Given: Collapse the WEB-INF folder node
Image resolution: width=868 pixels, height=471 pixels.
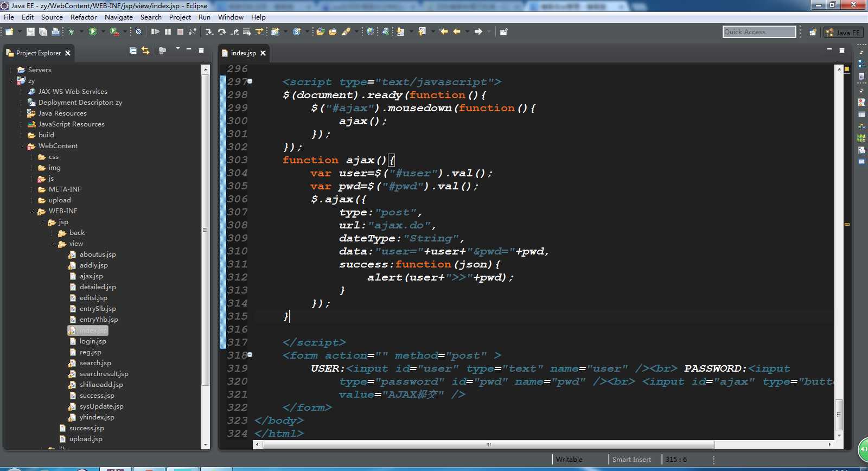Looking at the screenshot, I should pos(33,211).
